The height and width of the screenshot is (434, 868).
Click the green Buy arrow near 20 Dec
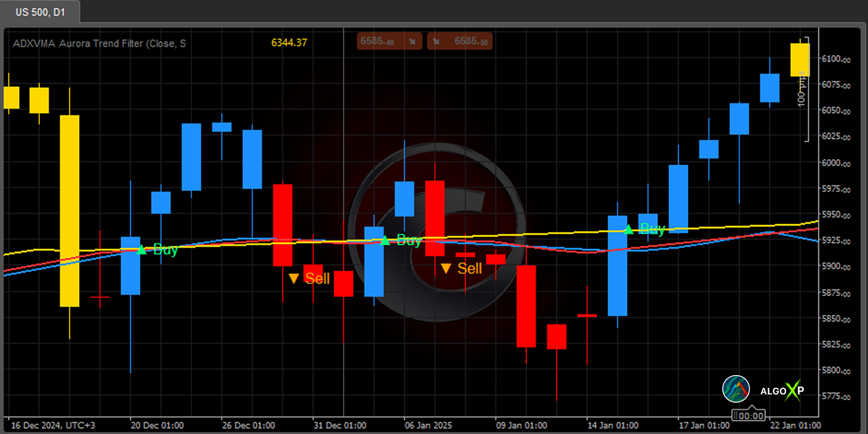[142, 250]
